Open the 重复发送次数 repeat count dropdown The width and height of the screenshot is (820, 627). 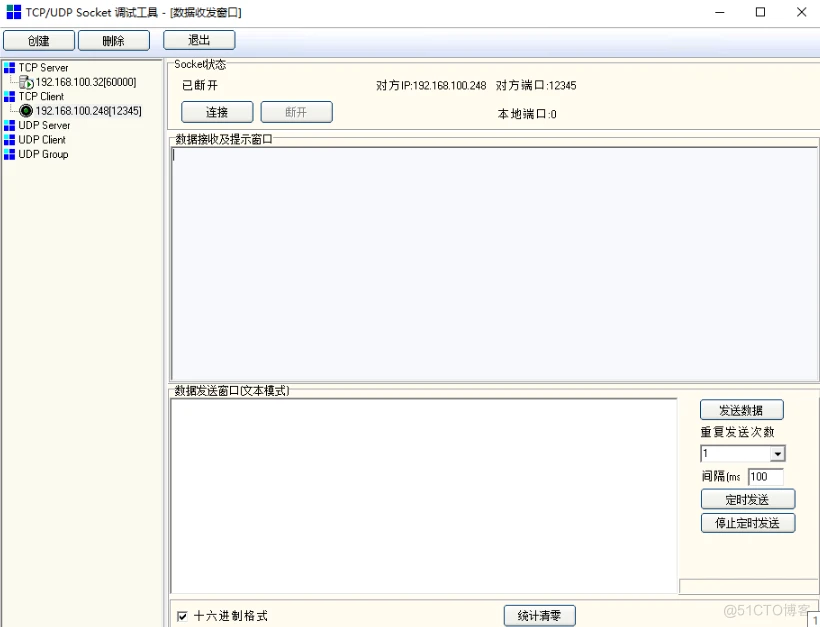tap(777, 453)
